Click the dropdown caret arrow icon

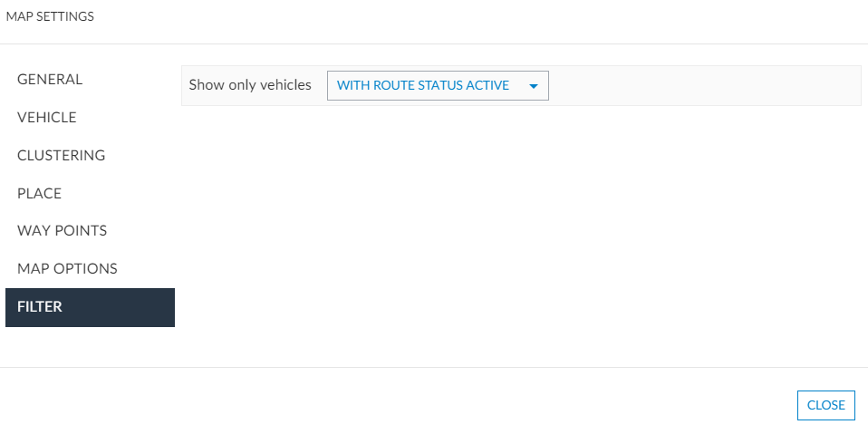tap(534, 87)
